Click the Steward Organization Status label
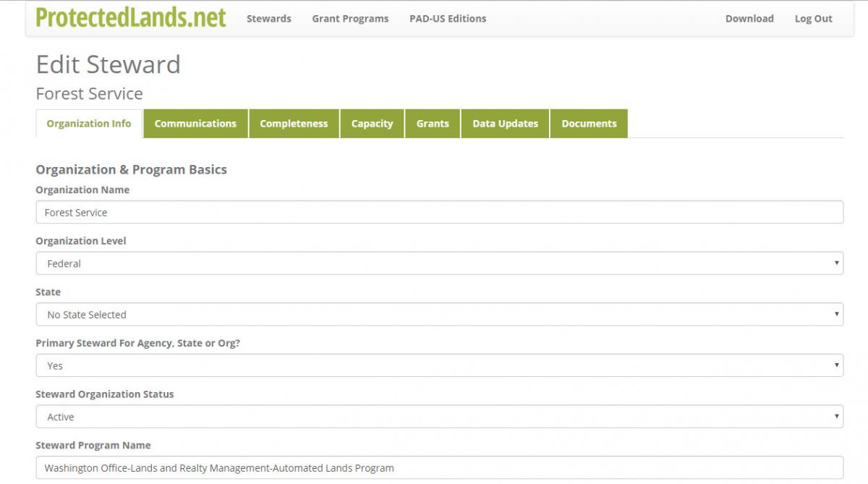Screen dimensions: 868x484 (105, 394)
